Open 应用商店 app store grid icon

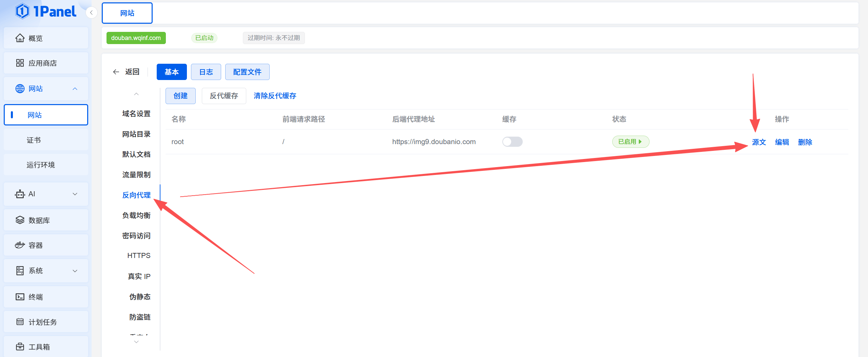[20, 63]
